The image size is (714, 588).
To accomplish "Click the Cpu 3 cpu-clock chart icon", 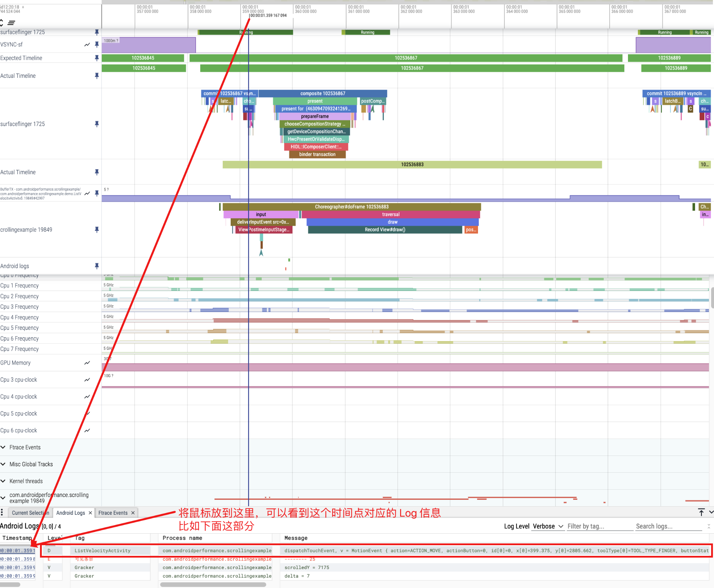I will pos(87,380).
